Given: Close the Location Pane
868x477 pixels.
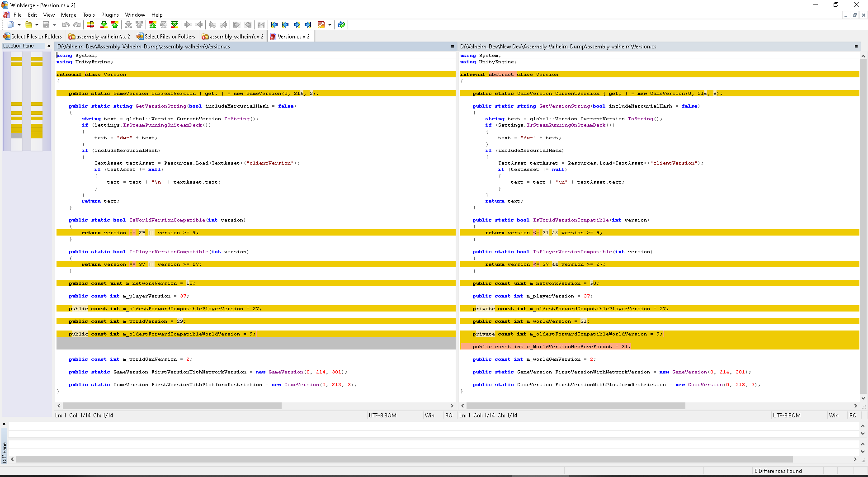Looking at the screenshot, I should [49, 46].
